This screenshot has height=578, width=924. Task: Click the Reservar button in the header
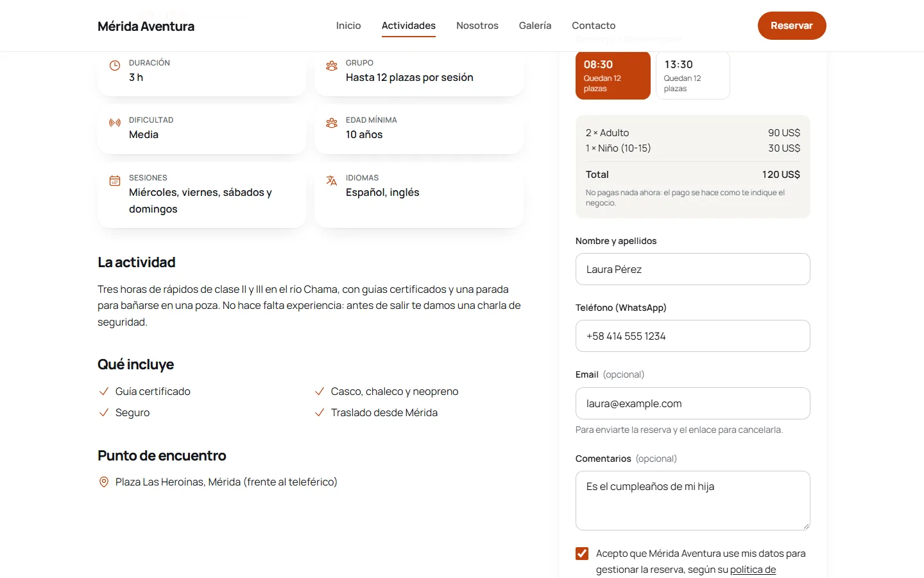(792, 26)
